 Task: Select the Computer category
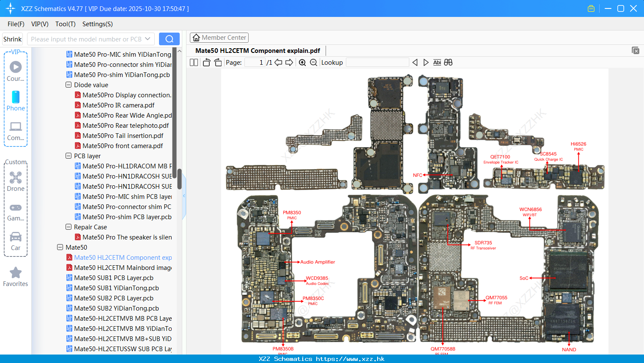16,131
